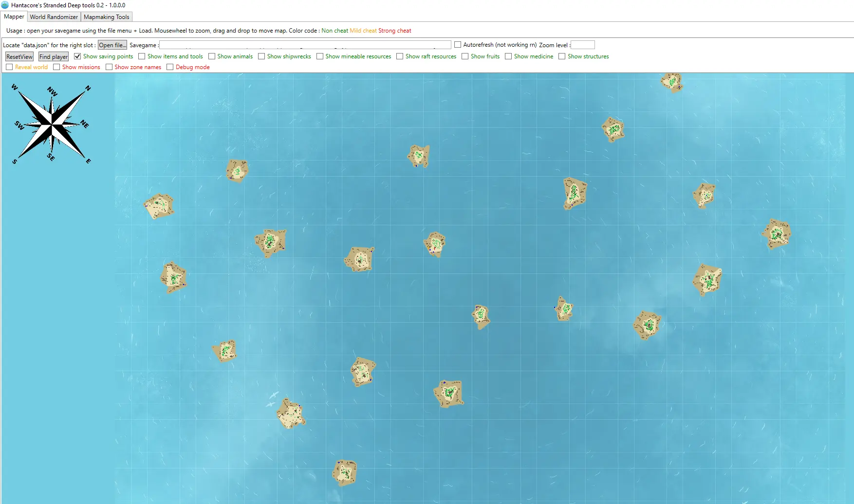Enable Show structures checkbox
Image resolution: width=854 pixels, height=504 pixels.
tap(562, 56)
